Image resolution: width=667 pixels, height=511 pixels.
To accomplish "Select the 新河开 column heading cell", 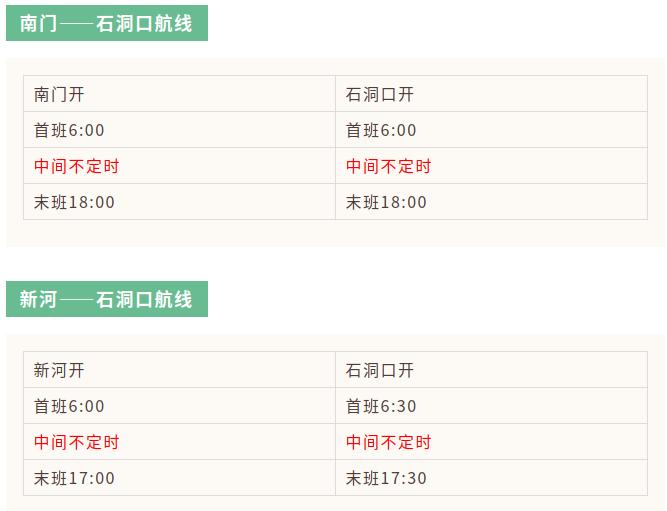I will point(59,371).
